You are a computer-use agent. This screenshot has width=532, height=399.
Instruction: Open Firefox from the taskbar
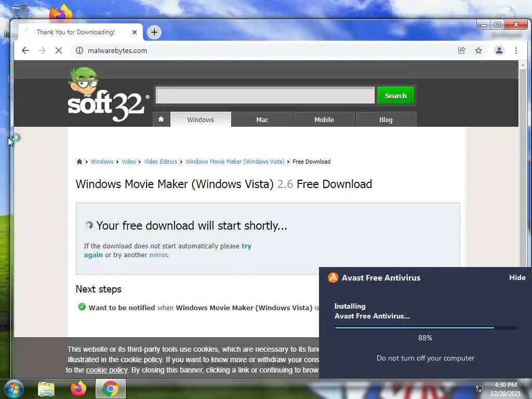pos(78,389)
